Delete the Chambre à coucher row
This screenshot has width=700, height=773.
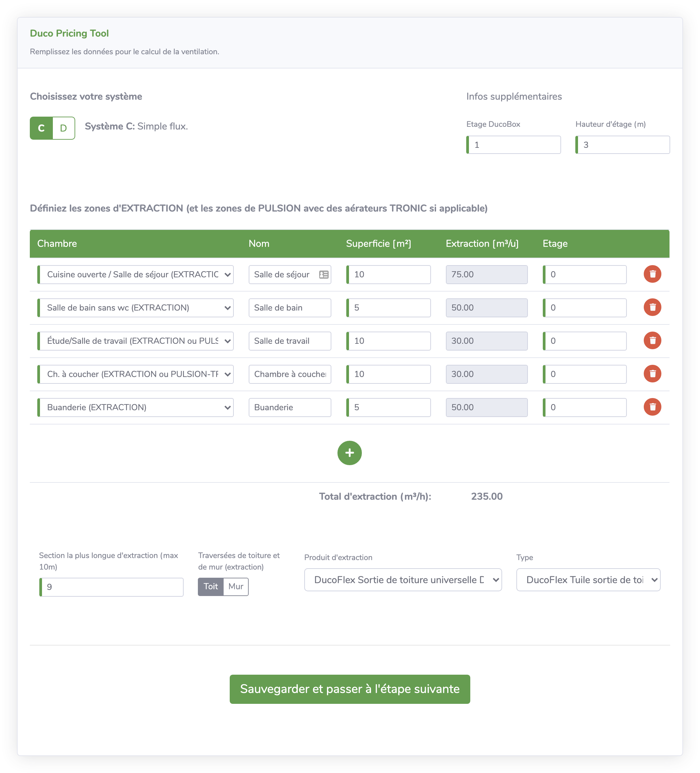click(x=652, y=374)
